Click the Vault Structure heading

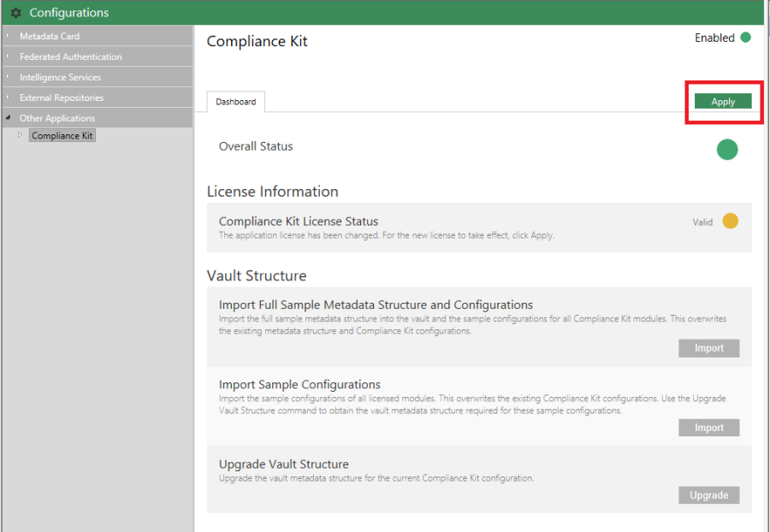[x=257, y=275]
